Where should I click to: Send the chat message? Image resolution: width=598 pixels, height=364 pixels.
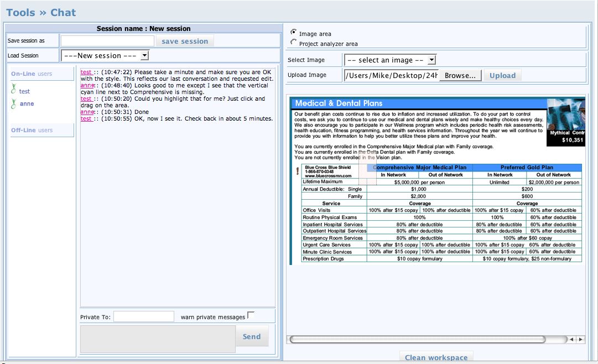point(252,336)
